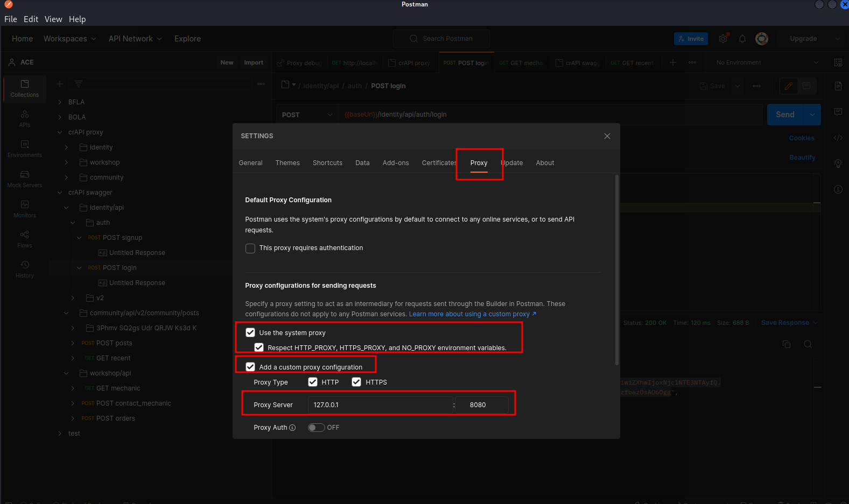Toggle Respect HTTP_PROXY environment variables checkbox

[x=259, y=347]
